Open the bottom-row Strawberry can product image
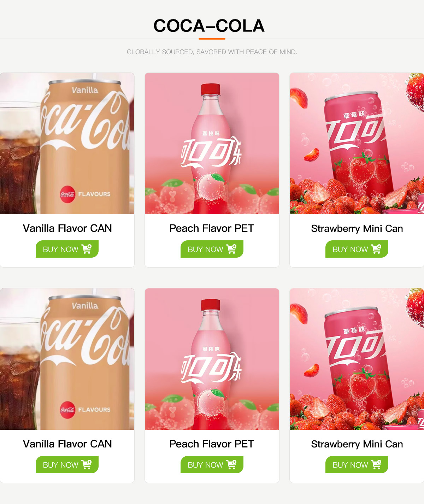Image resolution: width=424 pixels, height=504 pixels. [357, 359]
